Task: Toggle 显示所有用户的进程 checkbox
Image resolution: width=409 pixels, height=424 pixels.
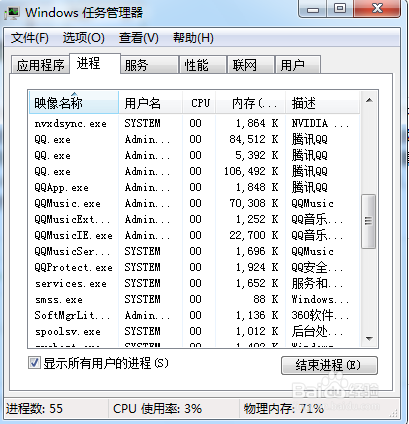Action: pyautogui.click(x=34, y=363)
